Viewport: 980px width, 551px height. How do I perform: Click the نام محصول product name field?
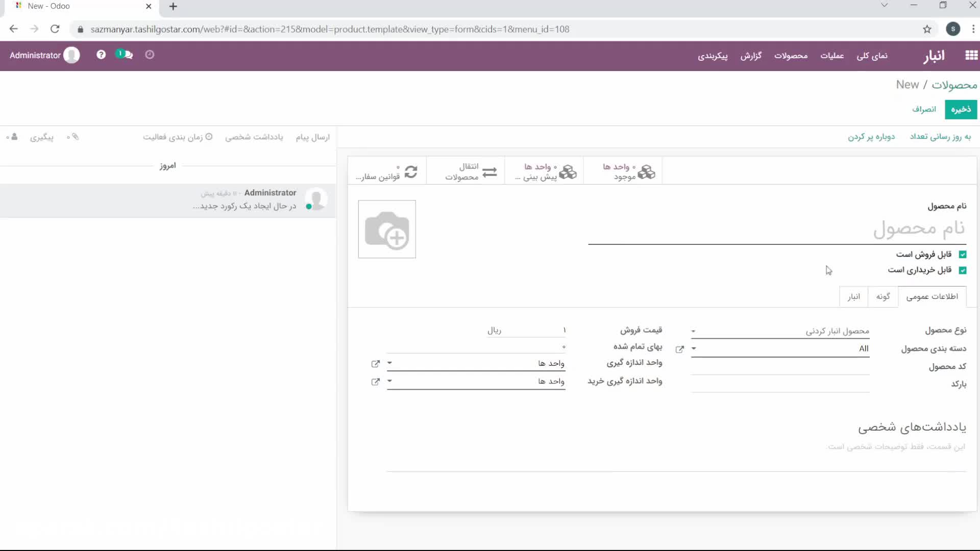[x=776, y=230]
